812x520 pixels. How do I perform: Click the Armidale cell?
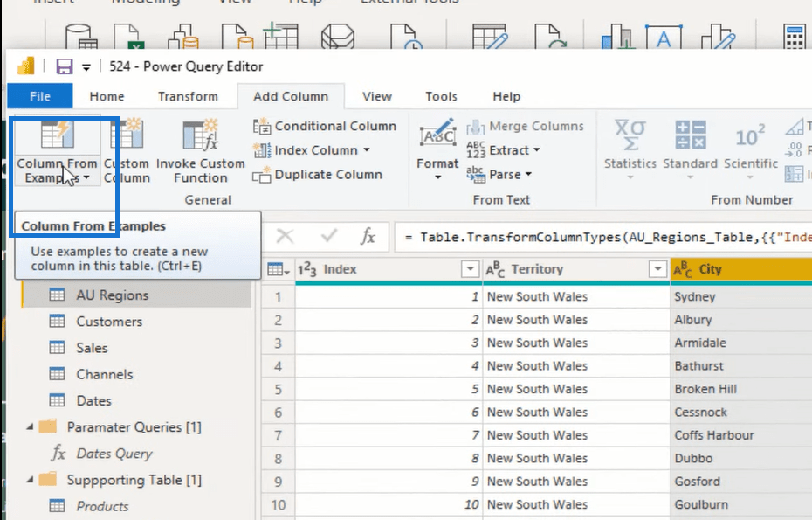pyautogui.click(x=741, y=343)
